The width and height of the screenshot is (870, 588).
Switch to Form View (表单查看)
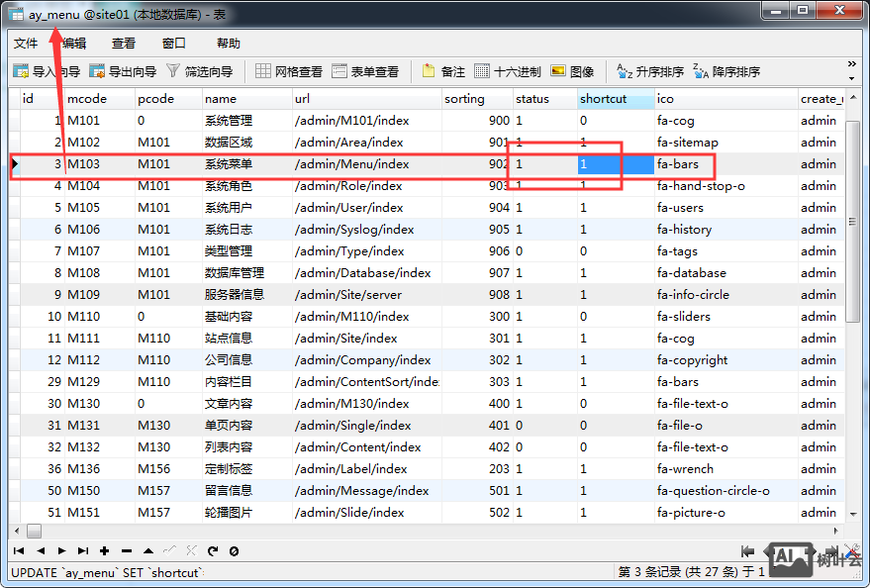pos(365,71)
